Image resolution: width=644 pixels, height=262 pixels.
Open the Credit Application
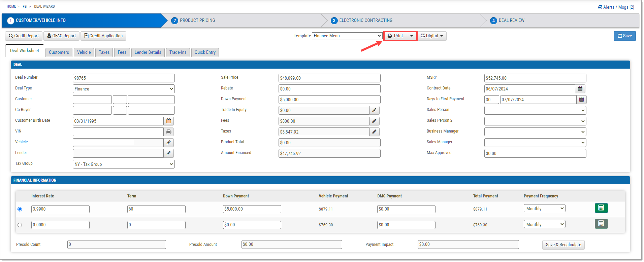point(103,36)
